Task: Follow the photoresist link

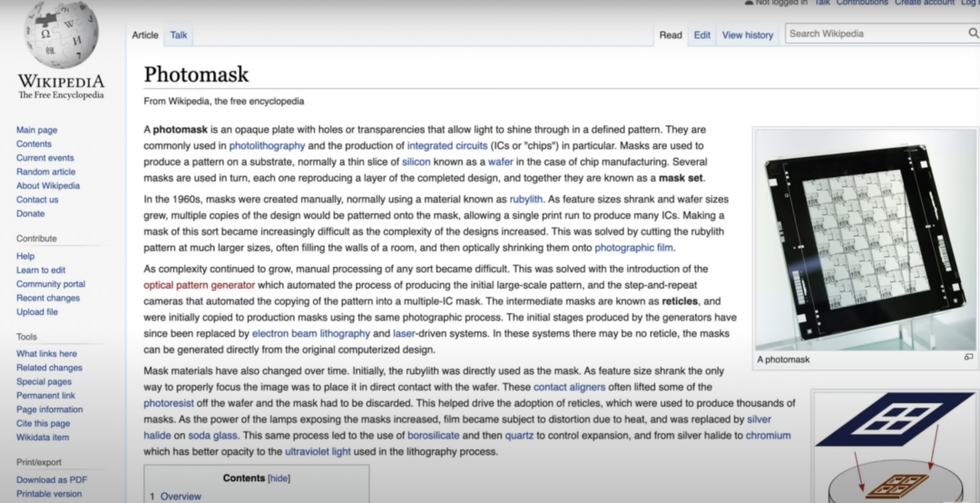Action: [169, 403]
